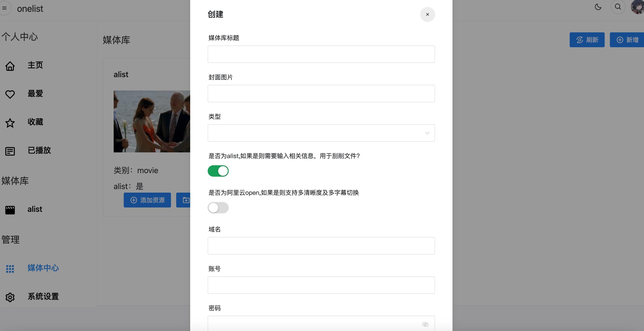Viewport: 644px width, 331px height.
Task: Enable the 阿里云open toggle
Action: [218, 207]
